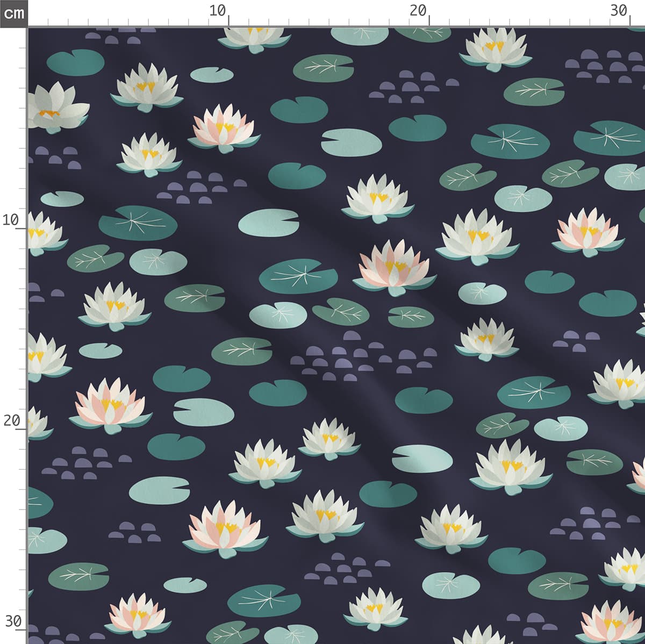645x644 pixels.
Task: Click the 10 mark on the horizontal ruler
Action: [x=218, y=11]
